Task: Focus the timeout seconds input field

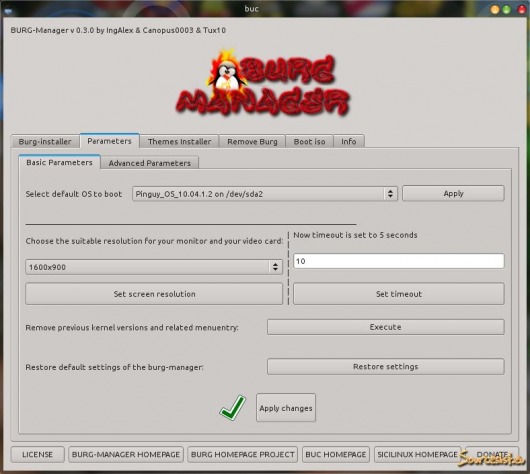Action: (399, 261)
